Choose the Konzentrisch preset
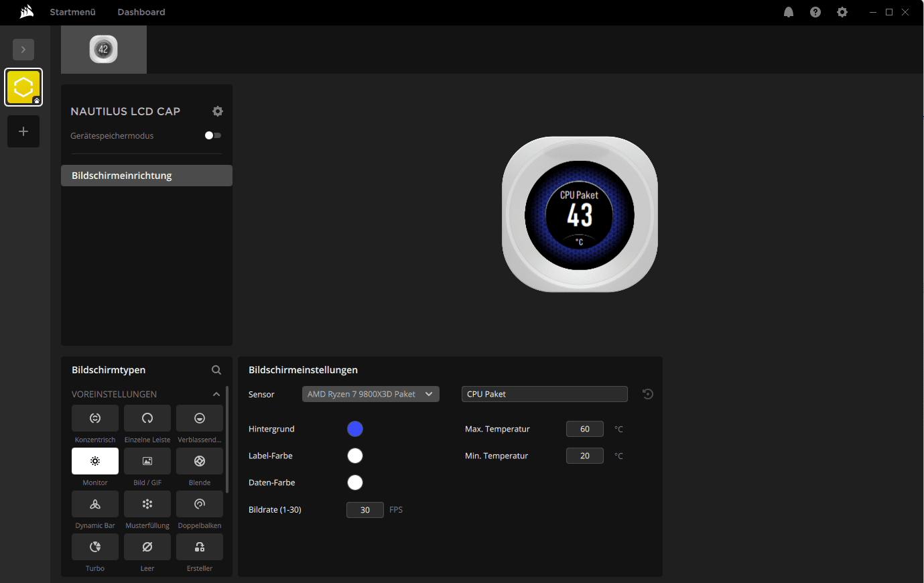 (95, 418)
